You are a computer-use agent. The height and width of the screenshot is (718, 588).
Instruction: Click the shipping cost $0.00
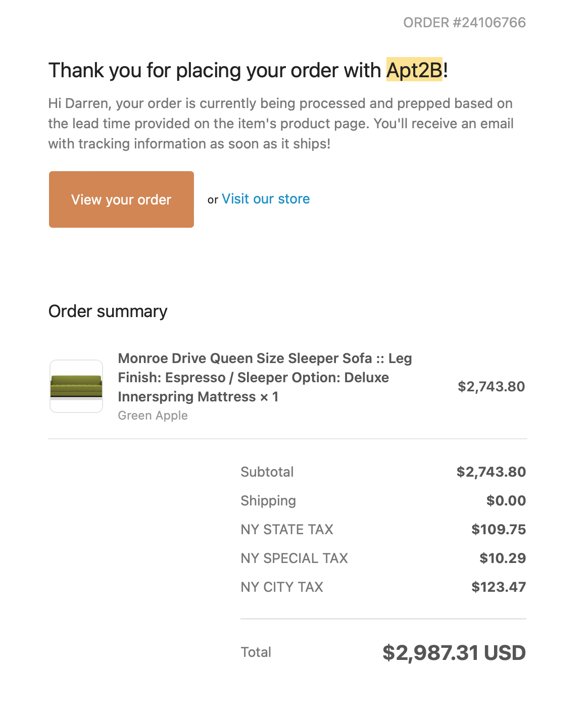pyautogui.click(x=506, y=501)
